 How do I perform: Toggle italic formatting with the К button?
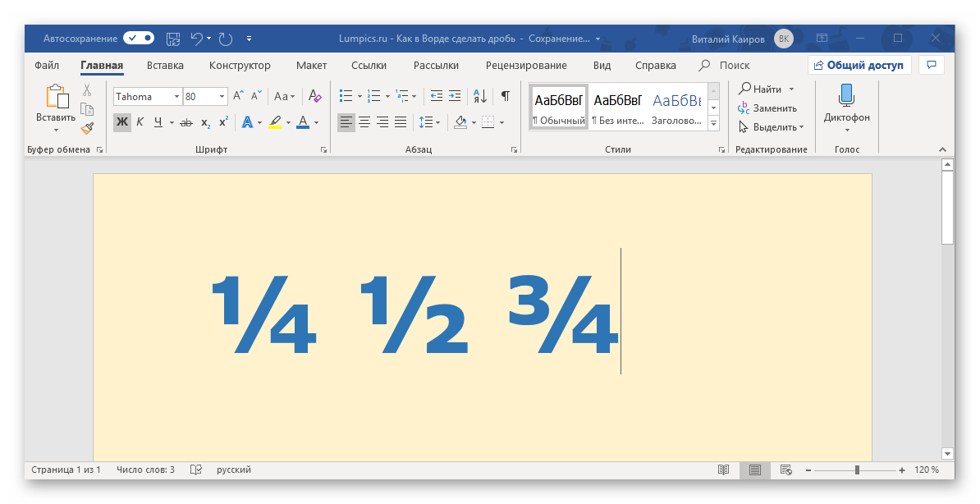[140, 122]
